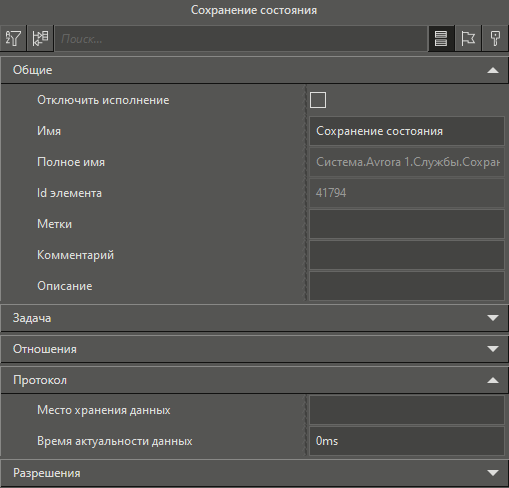Collapse the Протокол section
The image size is (509, 488).
coord(254,380)
